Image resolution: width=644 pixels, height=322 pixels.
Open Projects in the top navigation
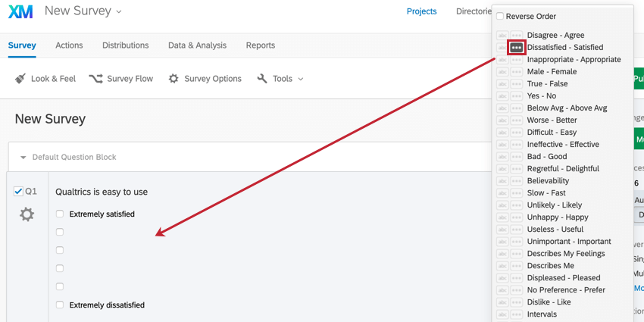[422, 11]
